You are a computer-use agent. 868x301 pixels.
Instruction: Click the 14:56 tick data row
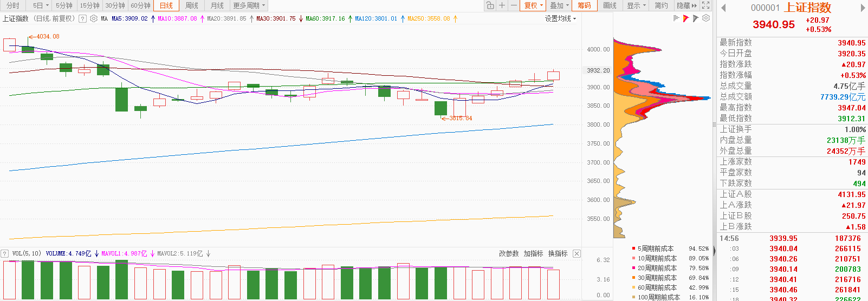(x=792, y=238)
